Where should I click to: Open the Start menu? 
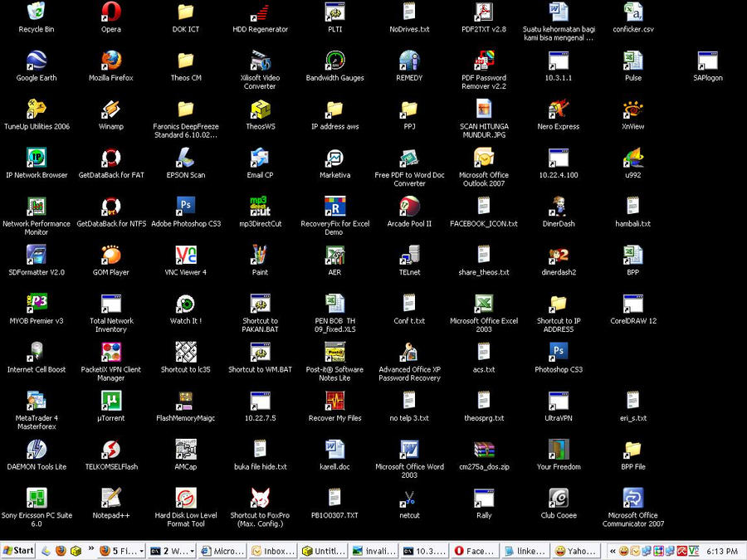[x=18, y=551]
